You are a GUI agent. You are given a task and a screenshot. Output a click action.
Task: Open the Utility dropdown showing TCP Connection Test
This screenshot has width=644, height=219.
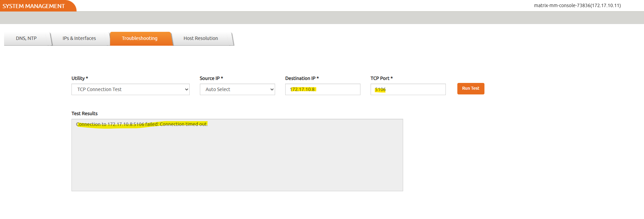point(130,89)
